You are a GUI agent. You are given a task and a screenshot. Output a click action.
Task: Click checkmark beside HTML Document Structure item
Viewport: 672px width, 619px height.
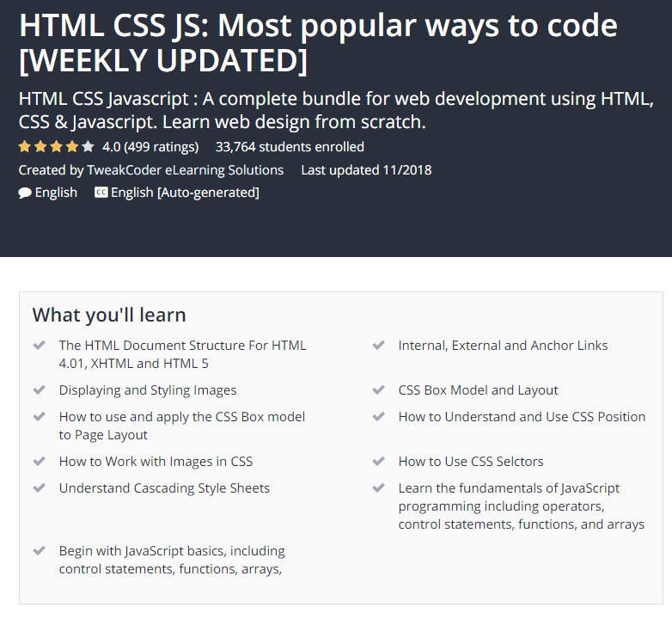click(x=40, y=345)
